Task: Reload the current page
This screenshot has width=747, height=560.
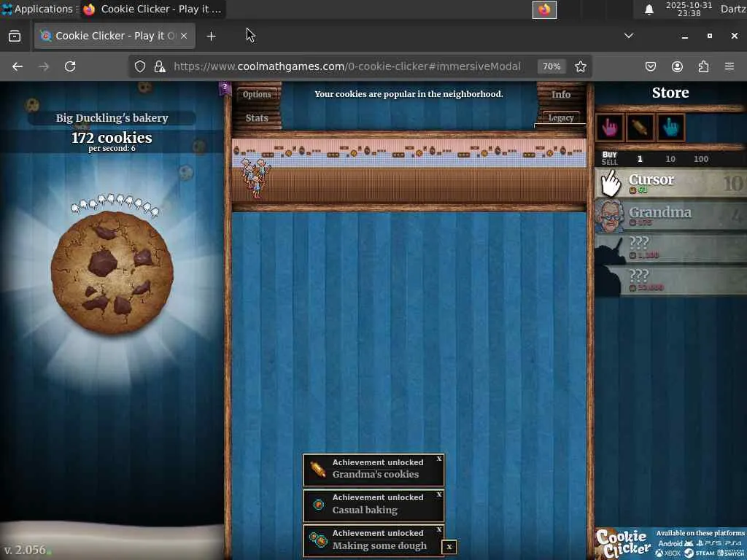Action: pyautogui.click(x=70, y=66)
